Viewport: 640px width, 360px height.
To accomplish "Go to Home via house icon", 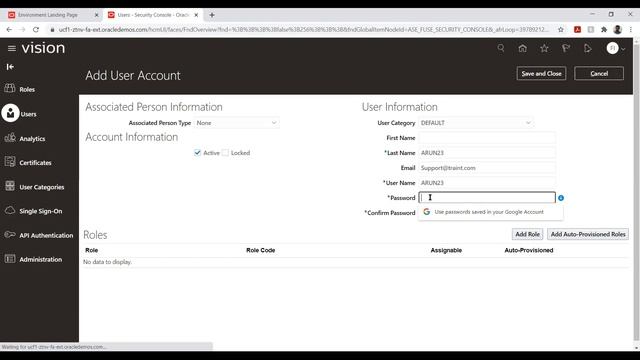I will point(522,49).
